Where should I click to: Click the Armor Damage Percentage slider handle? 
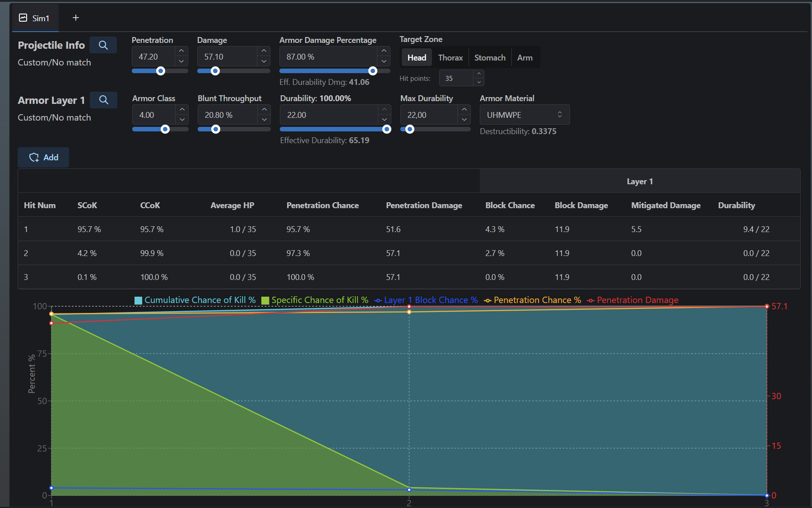coord(372,71)
